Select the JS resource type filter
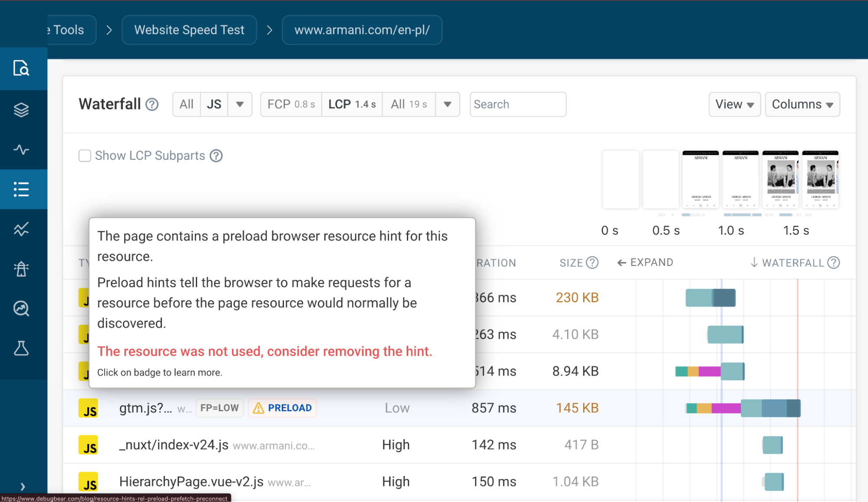Image resolution: width=868 pixels, height=502 pixels. tap(214, 104)
